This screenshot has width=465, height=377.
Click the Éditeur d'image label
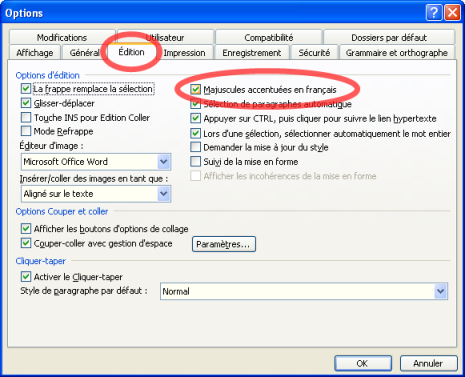pyautogui.click(x=51, y=145)
